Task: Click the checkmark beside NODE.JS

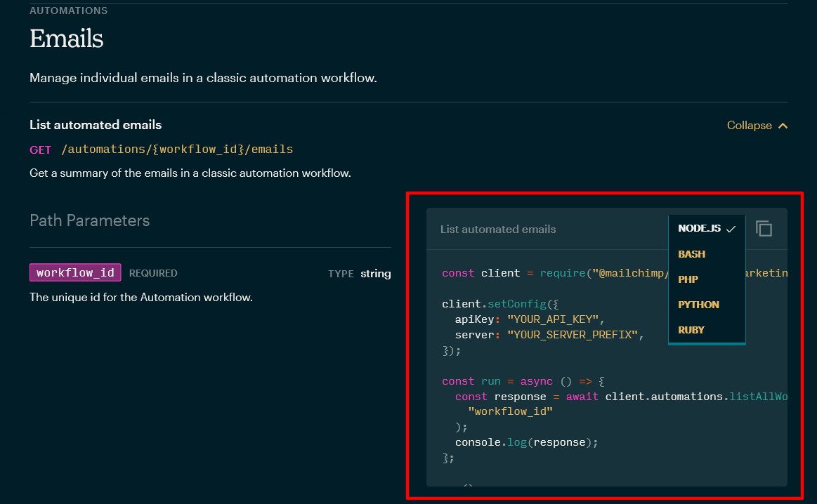Action: coord(731,228)
